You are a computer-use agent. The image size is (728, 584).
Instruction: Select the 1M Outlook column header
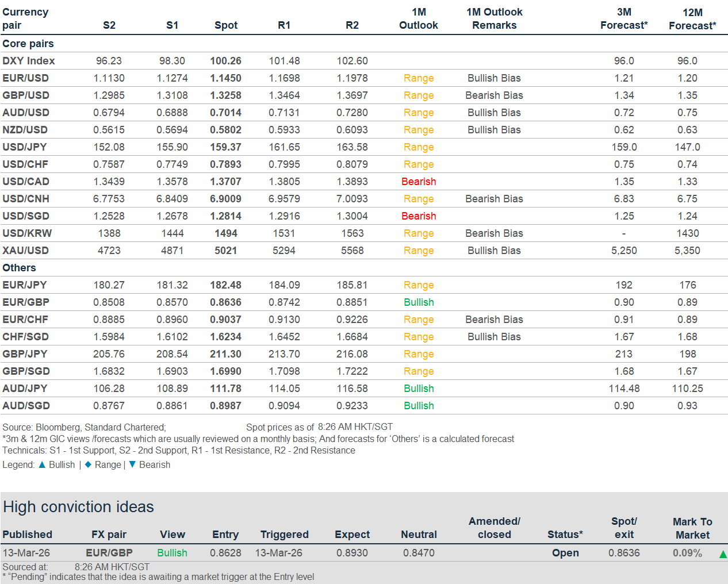(x=418, y=18)
